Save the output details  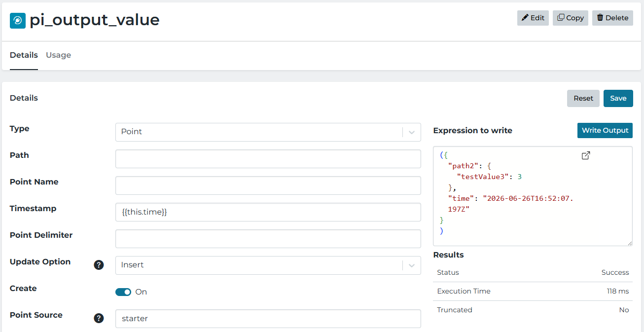618,98
